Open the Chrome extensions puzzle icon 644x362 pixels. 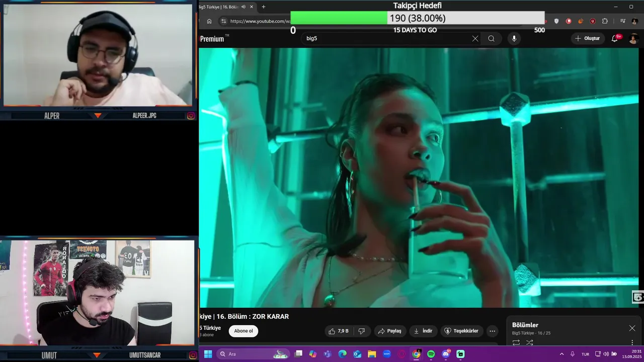click(605, 21)
